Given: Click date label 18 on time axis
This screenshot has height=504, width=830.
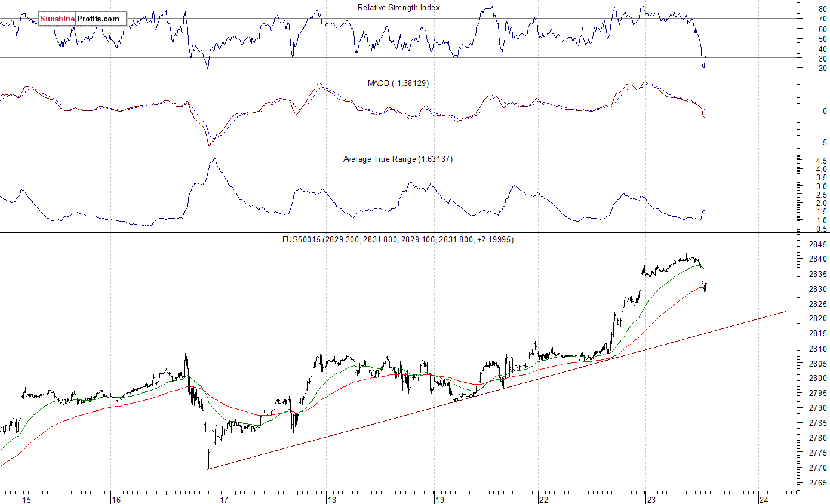Looking at the screenshot, I should pyautogui.click(x=332, y=499).
